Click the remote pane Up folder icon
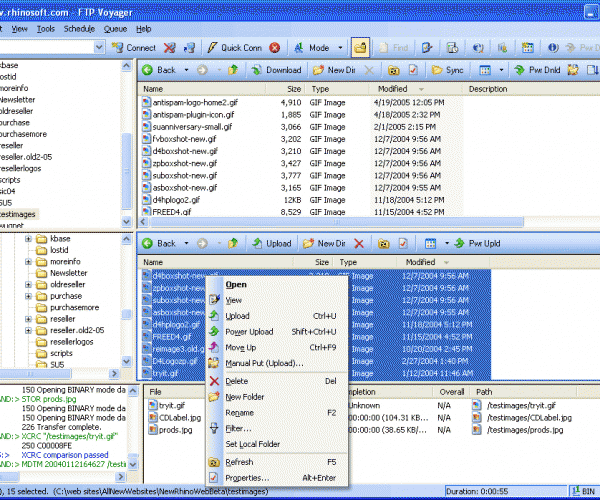The image size is (600, 500). [x=233, y=70]
